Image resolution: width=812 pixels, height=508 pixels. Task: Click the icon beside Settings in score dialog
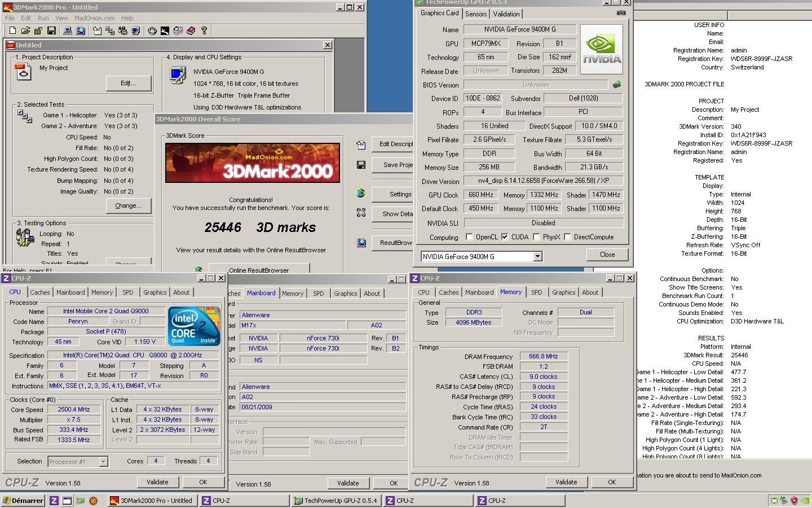[x=361, y=194]
